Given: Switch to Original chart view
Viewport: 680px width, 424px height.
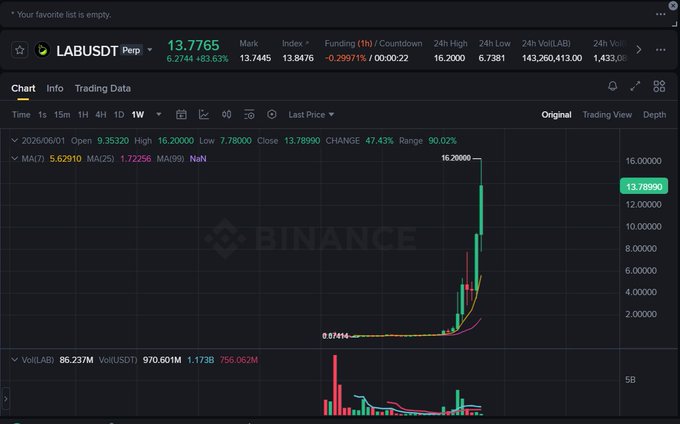Looking at the screenshot, I should coord(556,115).
